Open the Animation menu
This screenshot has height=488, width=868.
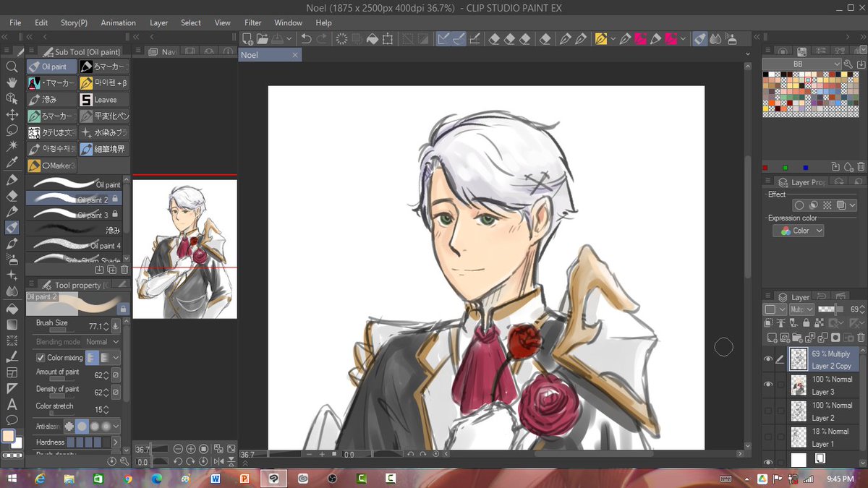point(118,22)
